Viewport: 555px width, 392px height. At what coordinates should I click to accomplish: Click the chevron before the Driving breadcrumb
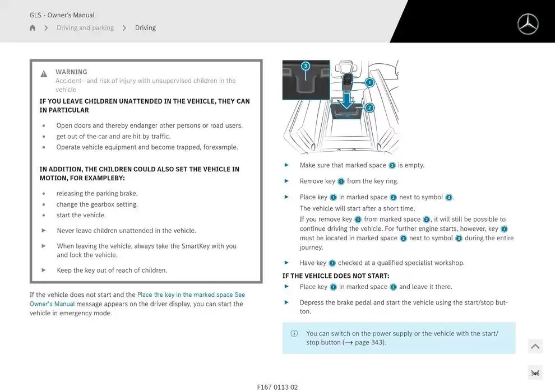124,28
